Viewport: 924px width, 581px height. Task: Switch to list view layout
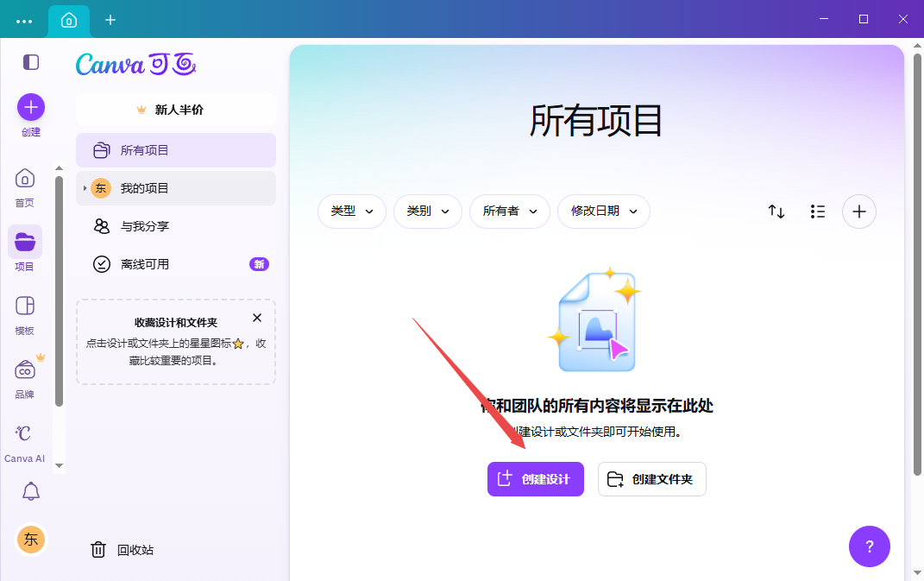coord(818,212)
